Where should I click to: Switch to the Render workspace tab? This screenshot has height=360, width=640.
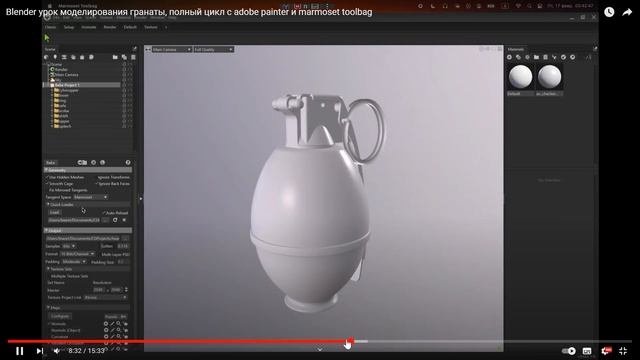(110, 27)
